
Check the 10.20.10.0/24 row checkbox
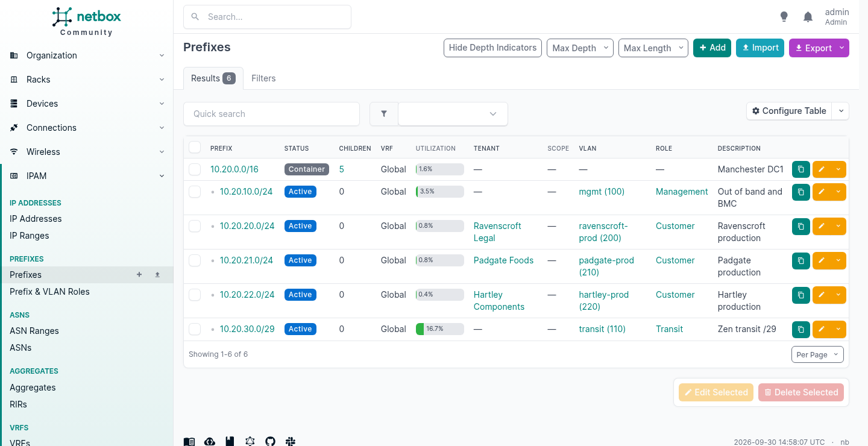(x=195, y=192)
